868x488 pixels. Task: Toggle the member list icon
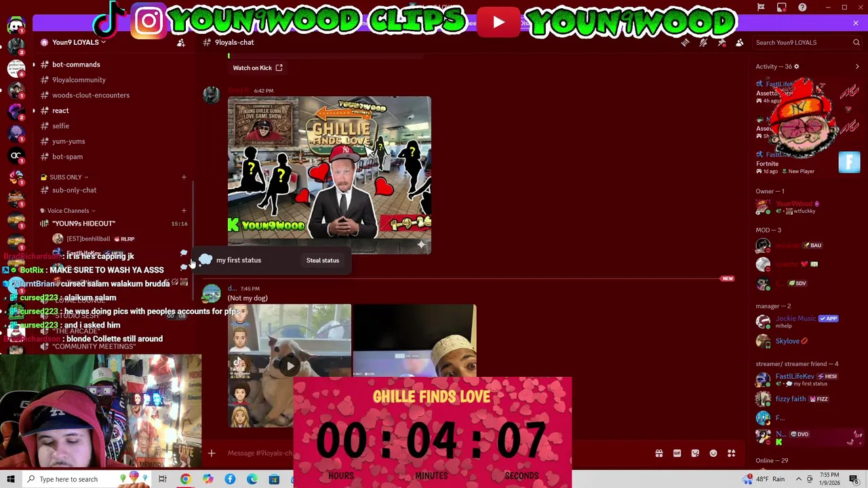pyautogui.click(x=739, y=42)
